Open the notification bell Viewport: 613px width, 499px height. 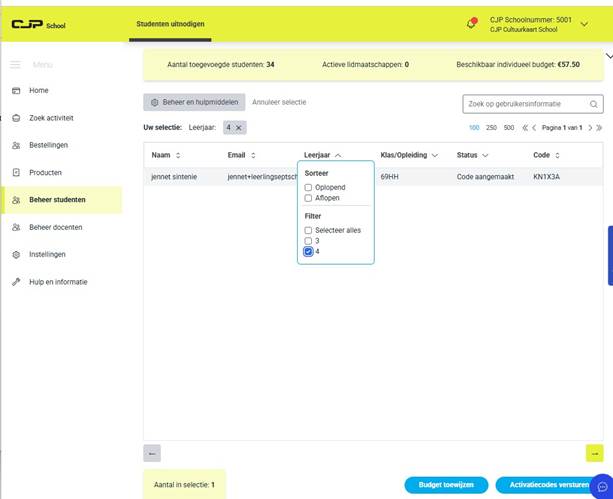471,23
